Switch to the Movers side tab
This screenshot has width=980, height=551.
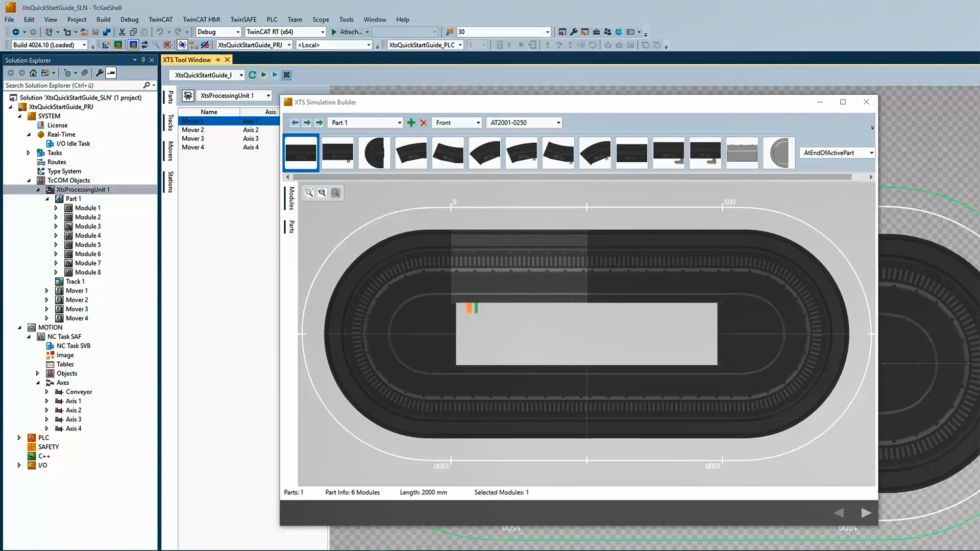pyautogui.click(x=169, y=151)
